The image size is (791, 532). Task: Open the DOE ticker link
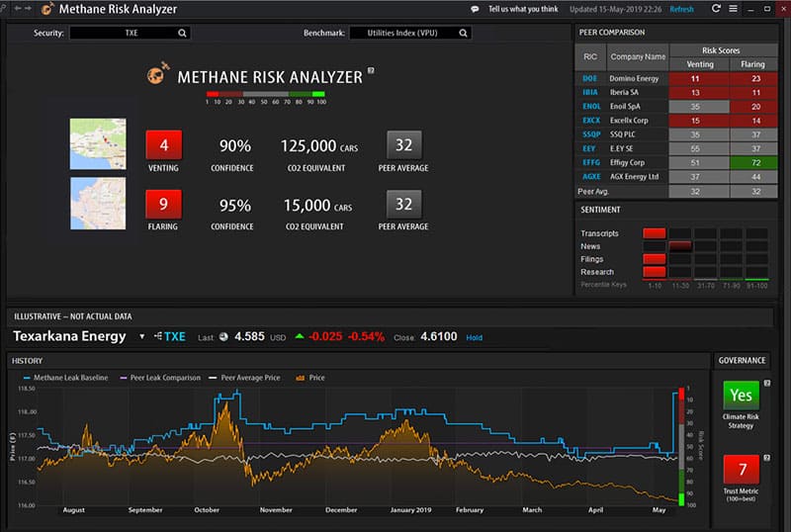click(589, 79)
